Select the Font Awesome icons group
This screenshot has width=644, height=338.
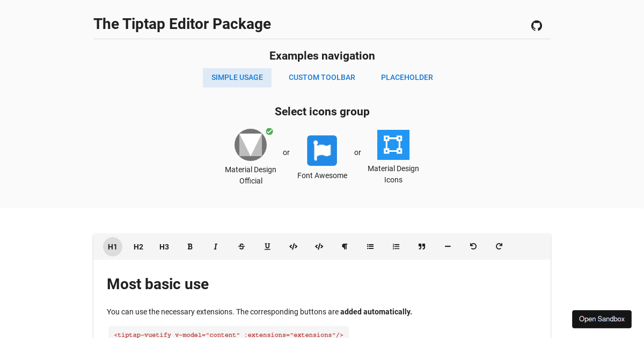pos(322,150)
